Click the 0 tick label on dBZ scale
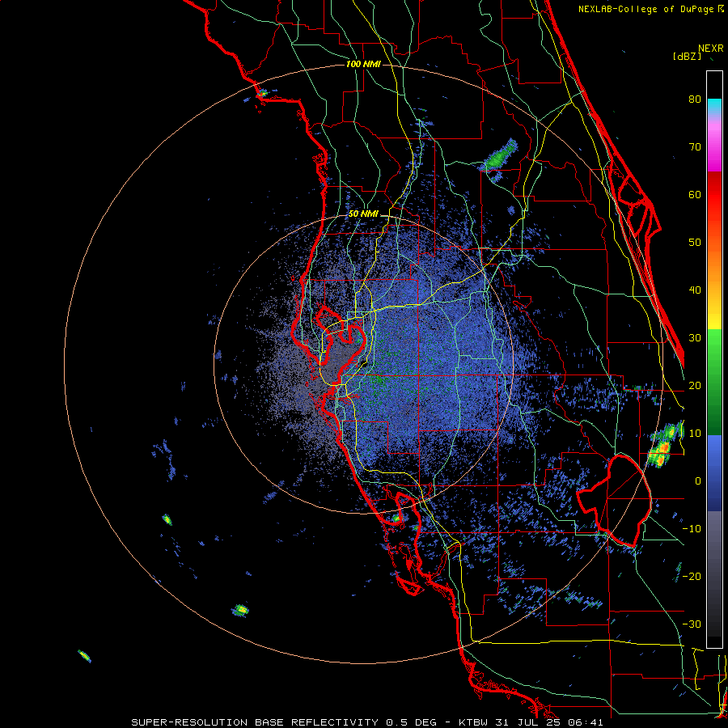 tap(698, 481)
